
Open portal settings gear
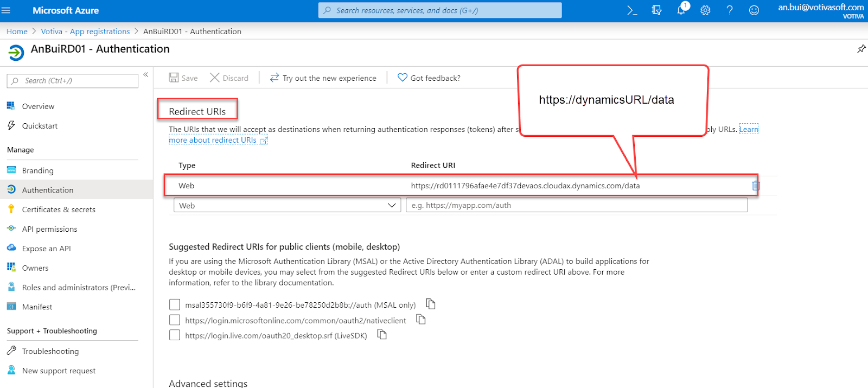[705, 10]
